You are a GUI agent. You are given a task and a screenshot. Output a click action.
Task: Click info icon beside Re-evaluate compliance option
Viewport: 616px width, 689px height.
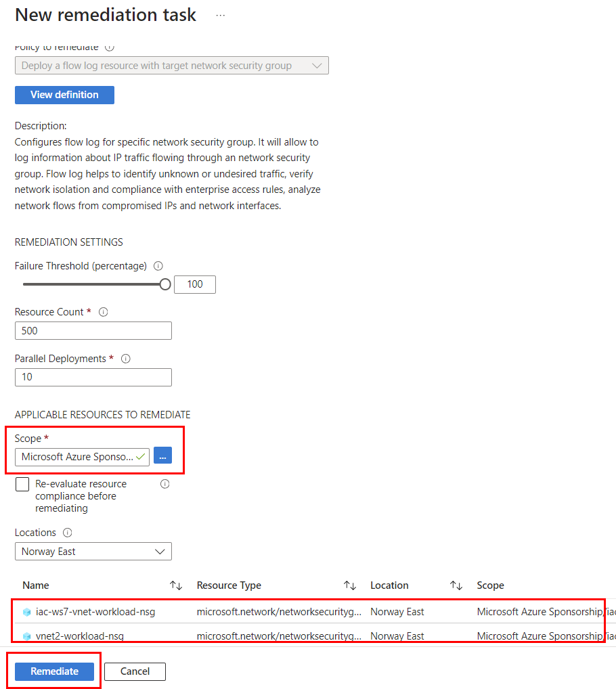click(164, 484)
